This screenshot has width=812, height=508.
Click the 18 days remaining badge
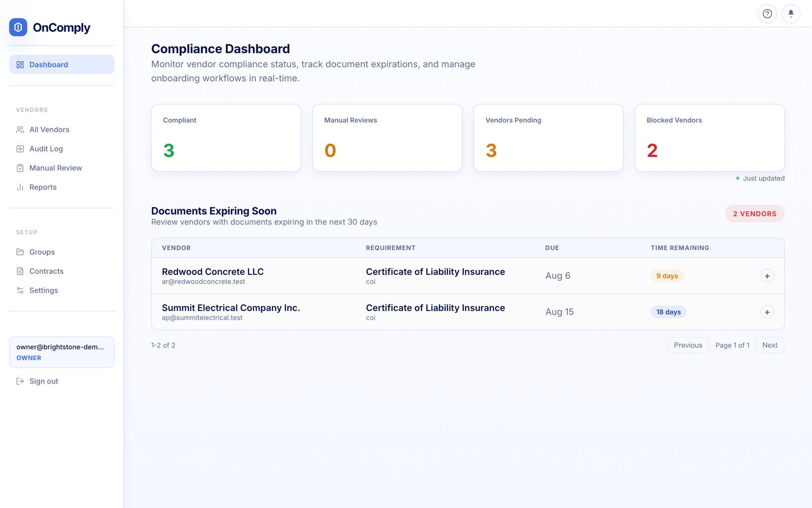[668, 312]
